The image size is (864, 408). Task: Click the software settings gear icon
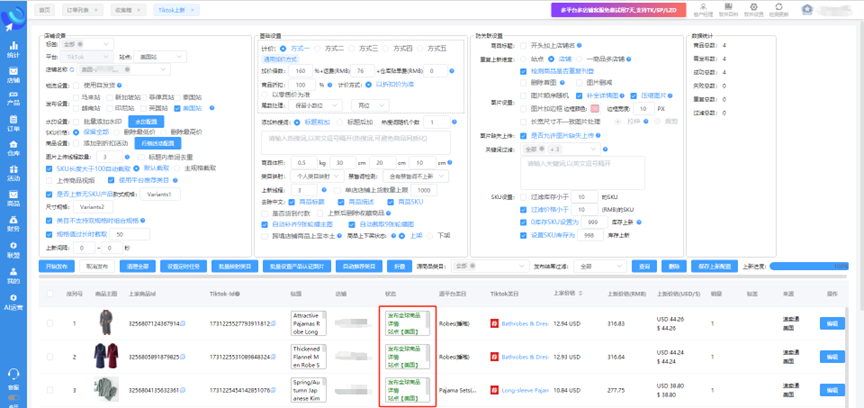click(753, 7)
